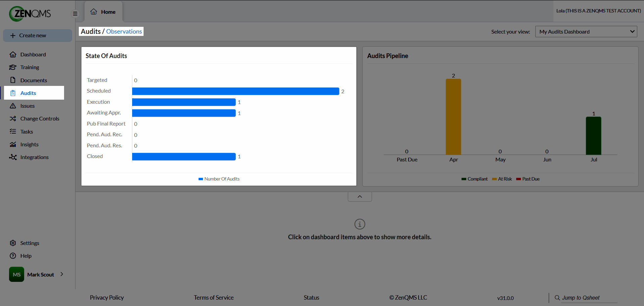
Task: Click the Jump to Qsheet search icon
Action: point(557,298)
